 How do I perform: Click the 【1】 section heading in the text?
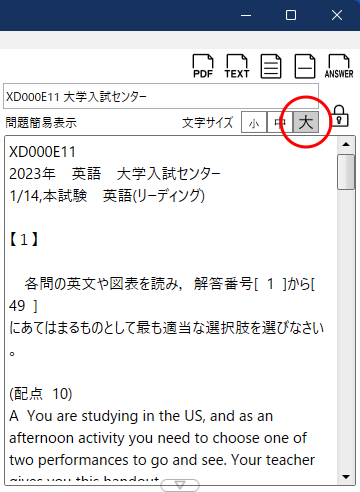[x=24, y=239]
